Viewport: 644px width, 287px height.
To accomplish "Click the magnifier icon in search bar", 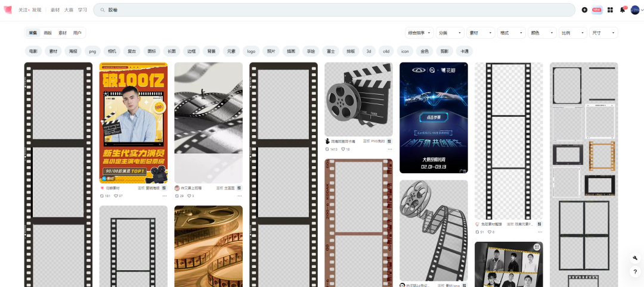I will [103, 10].
